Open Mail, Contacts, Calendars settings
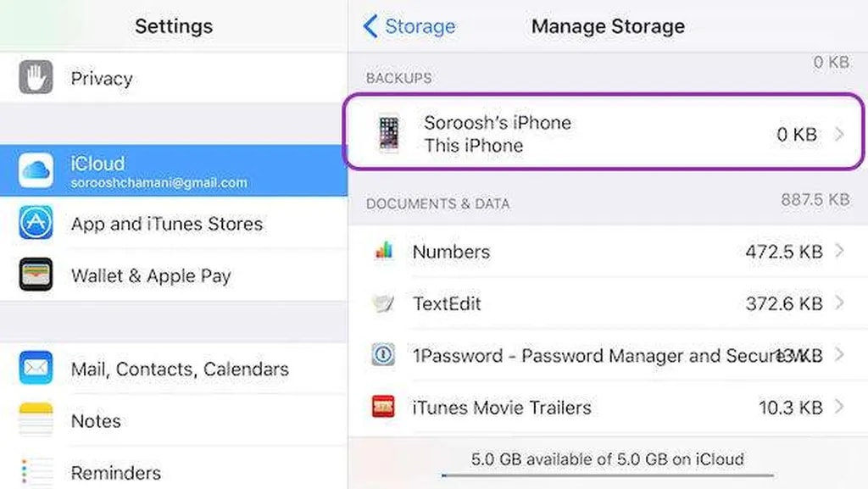 click(180, 369)
